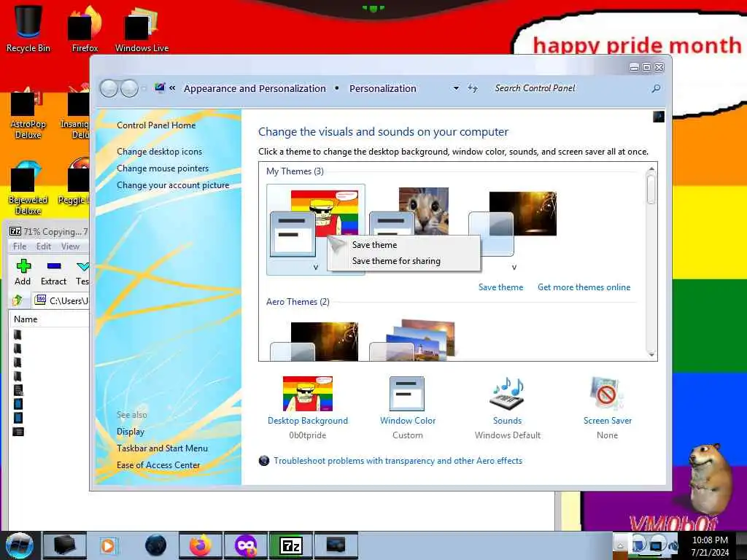Click the help icon in Personalization window
The height and width of the screenshot is (560, 747).
pyautogui.click(x=659, y=117)
